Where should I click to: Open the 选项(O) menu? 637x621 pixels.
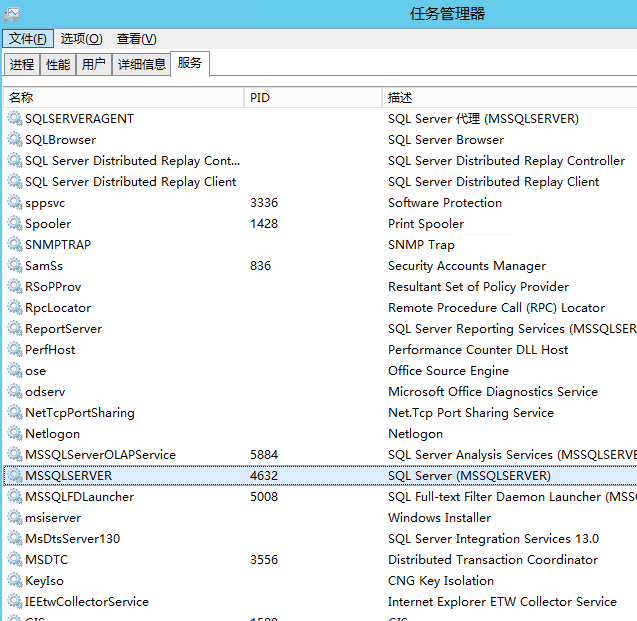[82, 39]
